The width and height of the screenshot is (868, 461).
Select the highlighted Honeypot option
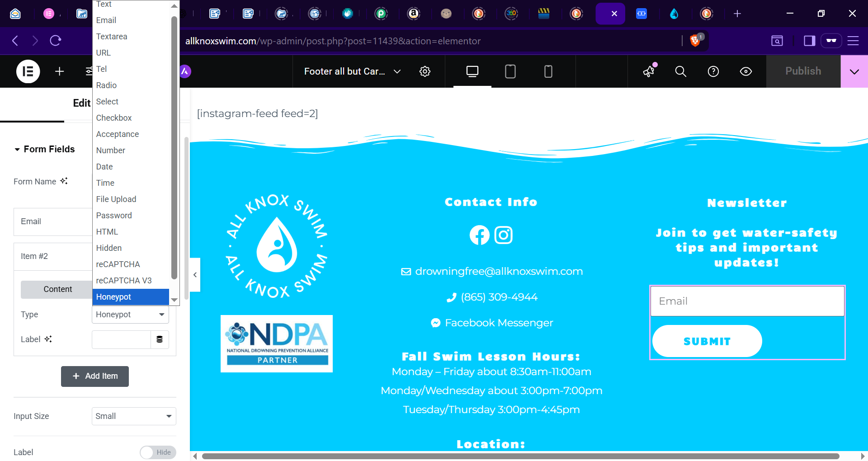pyautogui.click(x=131, y=297)
